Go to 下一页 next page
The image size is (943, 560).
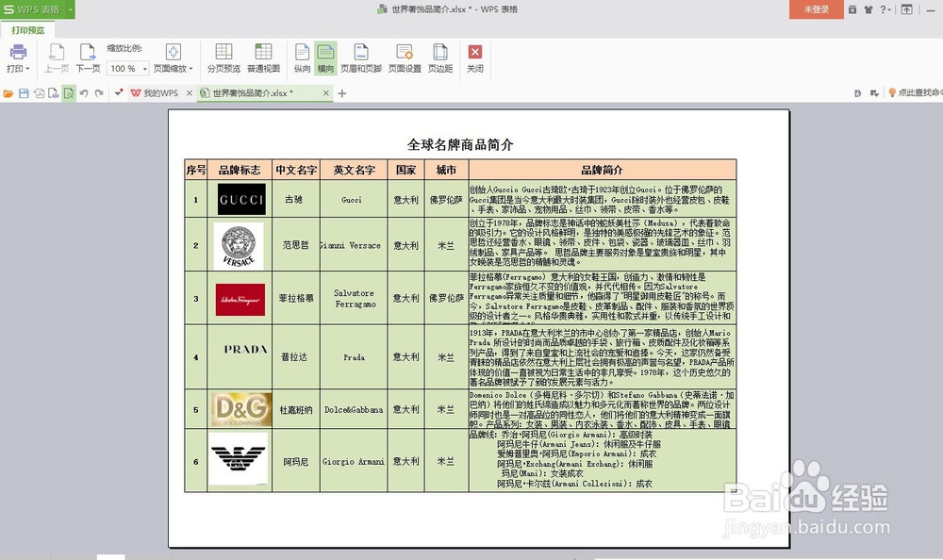point(88,58)
